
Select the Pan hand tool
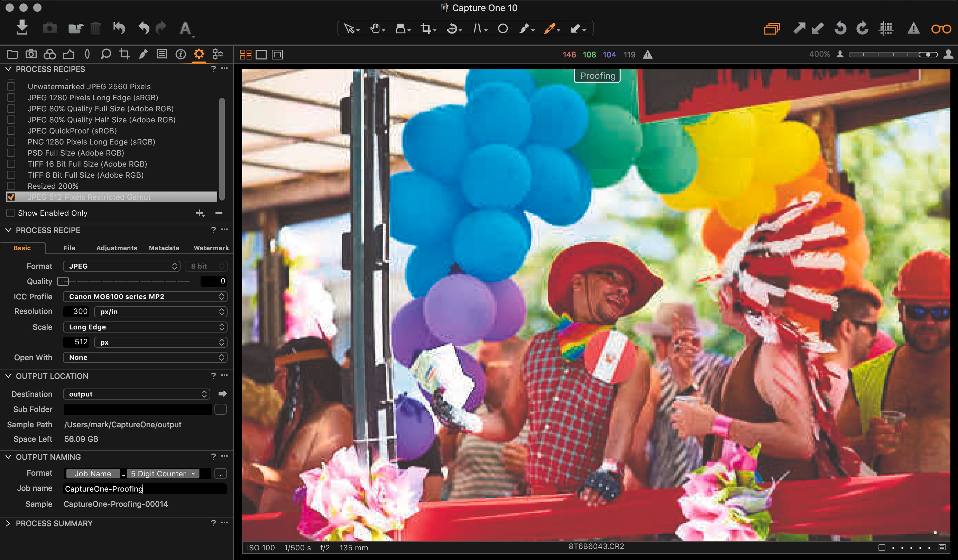375,28
